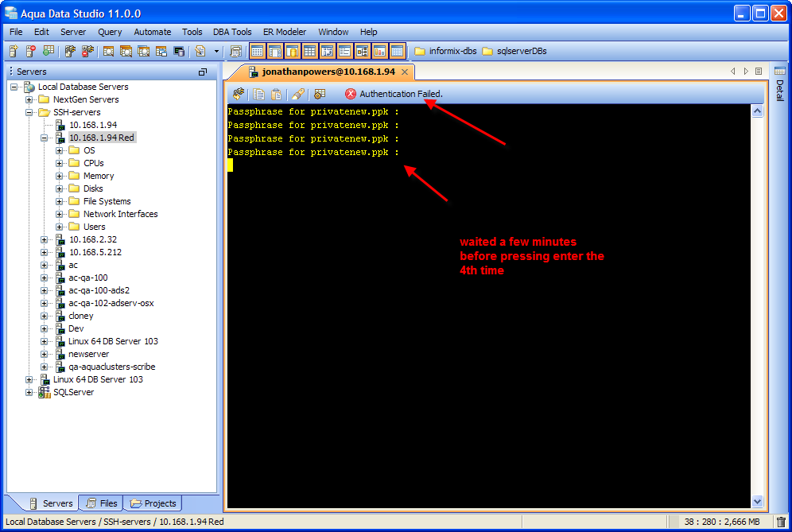
Task: Click the grid icon with green dot
Action: pyautogui.click(x=49, y=51)
